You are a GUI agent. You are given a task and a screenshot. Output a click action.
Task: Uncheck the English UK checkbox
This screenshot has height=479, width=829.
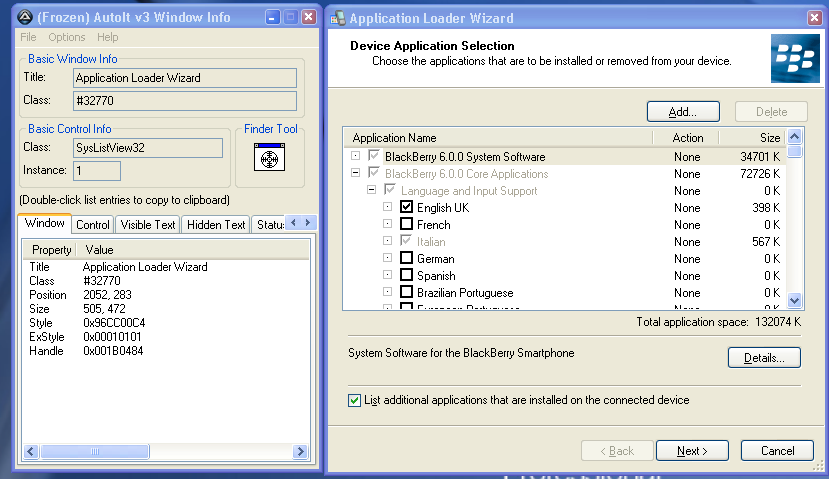pyautogui.click(x=406, y=207)
